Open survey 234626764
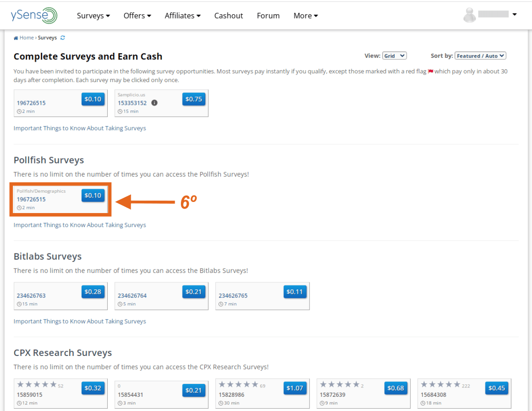The height and width of the screenshot is (411, 532). point(132,296)
